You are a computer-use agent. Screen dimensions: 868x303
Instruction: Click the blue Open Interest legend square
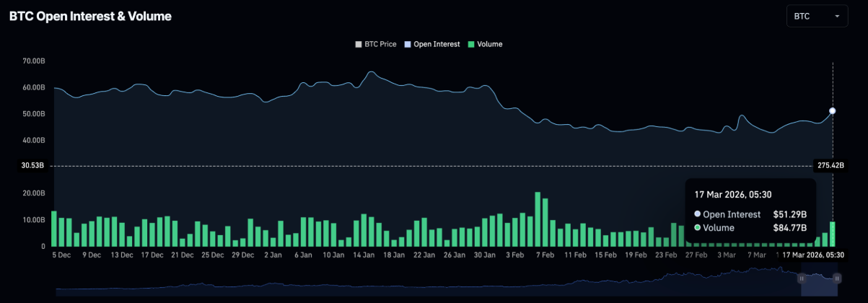point(408,44)
